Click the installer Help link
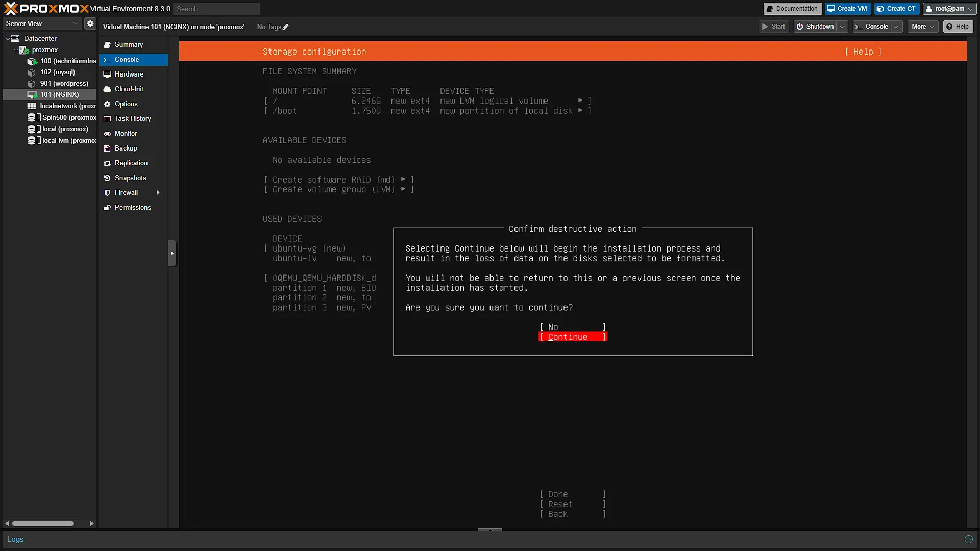 tap(863, 52)
